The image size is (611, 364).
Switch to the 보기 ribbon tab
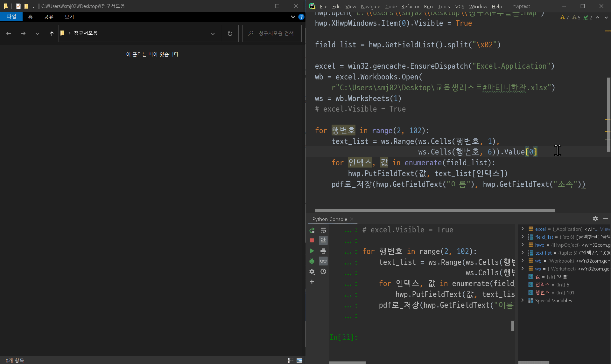pyautogui.click(x=69, y=17)
